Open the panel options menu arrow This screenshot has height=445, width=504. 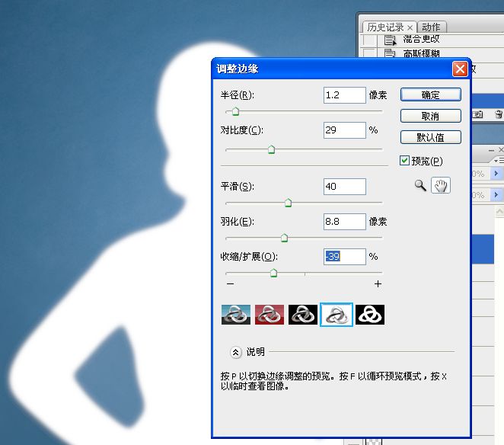499,160
